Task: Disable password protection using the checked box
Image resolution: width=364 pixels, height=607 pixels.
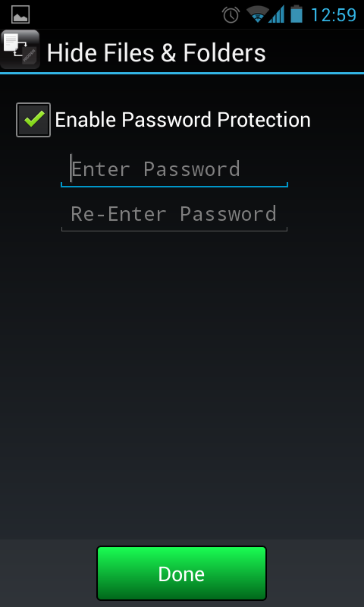Action: [x=33, y=120]
